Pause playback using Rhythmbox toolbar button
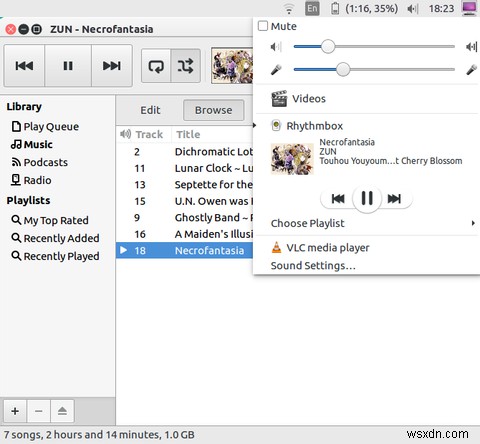 pyautogui.click(x=68, y=66)
